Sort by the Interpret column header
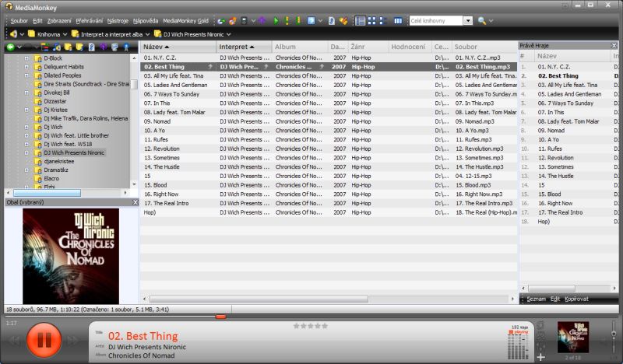The width and height of the screenshot is (623, 364). point(244,47)
